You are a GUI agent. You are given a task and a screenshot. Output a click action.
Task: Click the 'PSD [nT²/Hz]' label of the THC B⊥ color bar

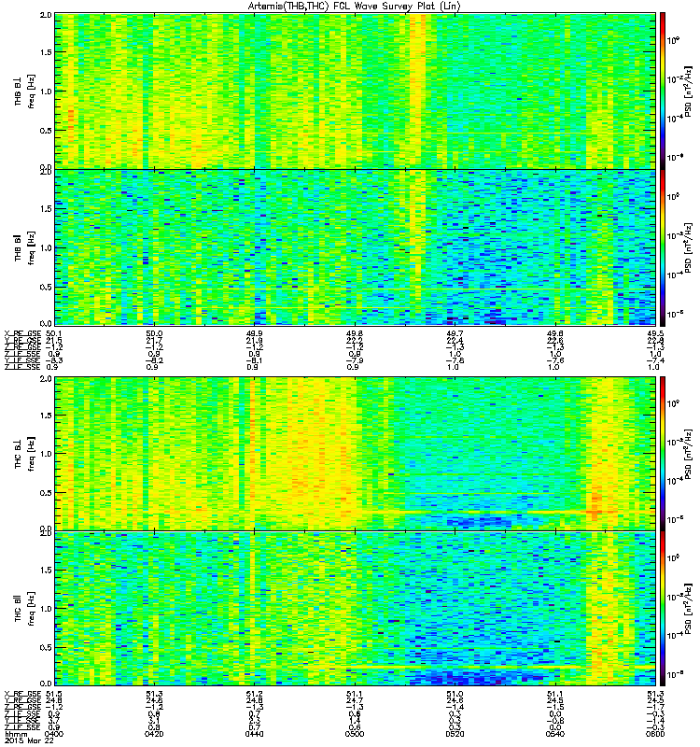689,454
